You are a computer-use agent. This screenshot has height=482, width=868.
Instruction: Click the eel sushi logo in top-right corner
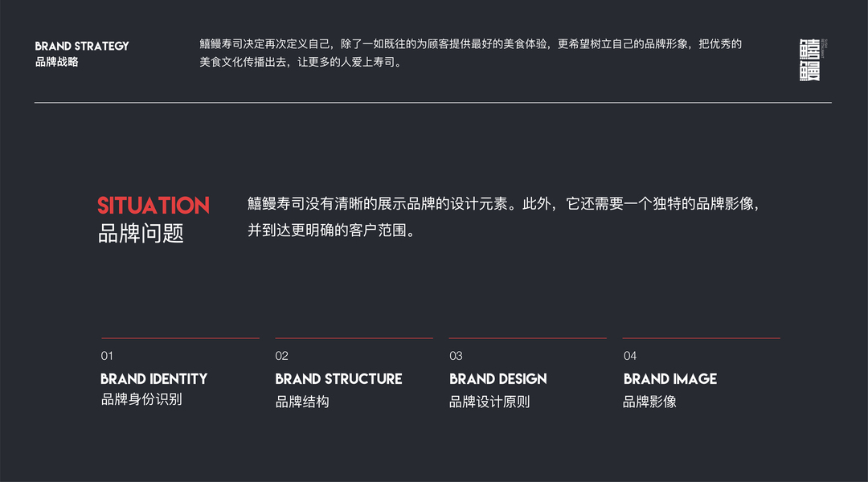pyautogui.click(x=811, y=59)
